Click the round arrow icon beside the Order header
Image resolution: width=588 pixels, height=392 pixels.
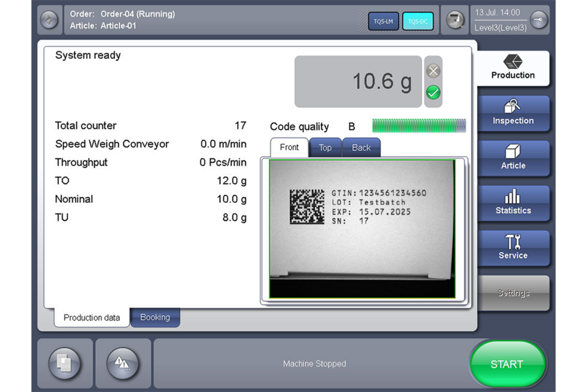49,20
